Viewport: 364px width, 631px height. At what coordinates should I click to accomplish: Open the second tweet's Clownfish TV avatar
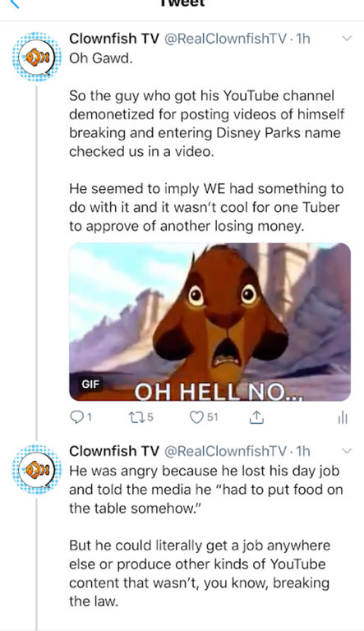click(37, 470)
